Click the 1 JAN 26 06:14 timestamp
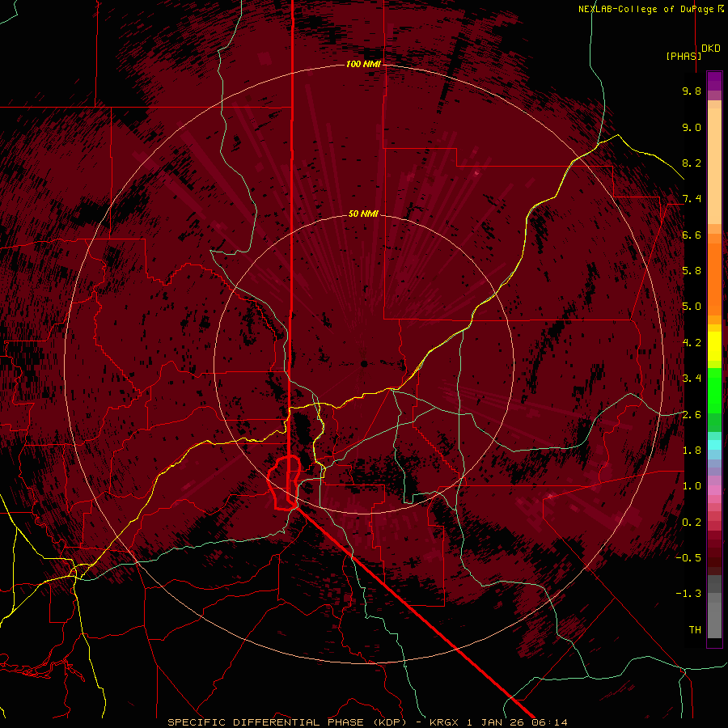The image size is (728, 728). (x=517, y=722)
